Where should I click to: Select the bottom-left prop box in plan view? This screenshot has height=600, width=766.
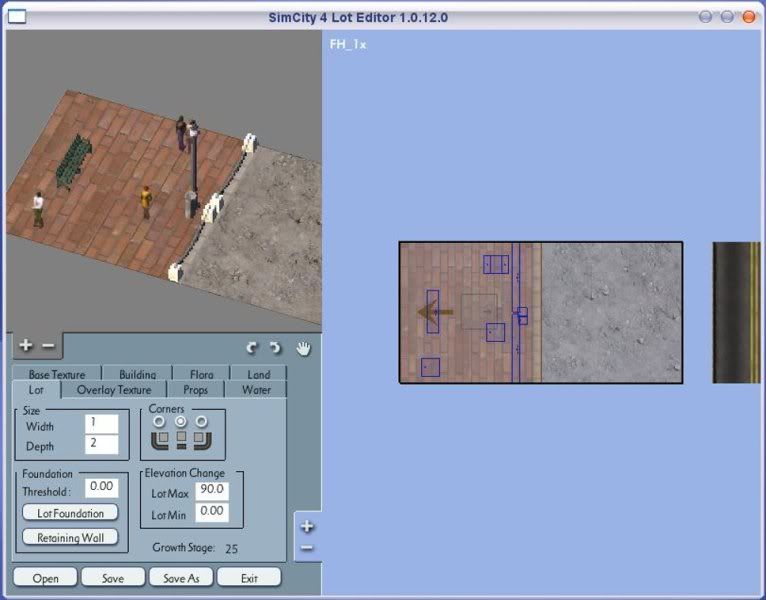(430, 367)
